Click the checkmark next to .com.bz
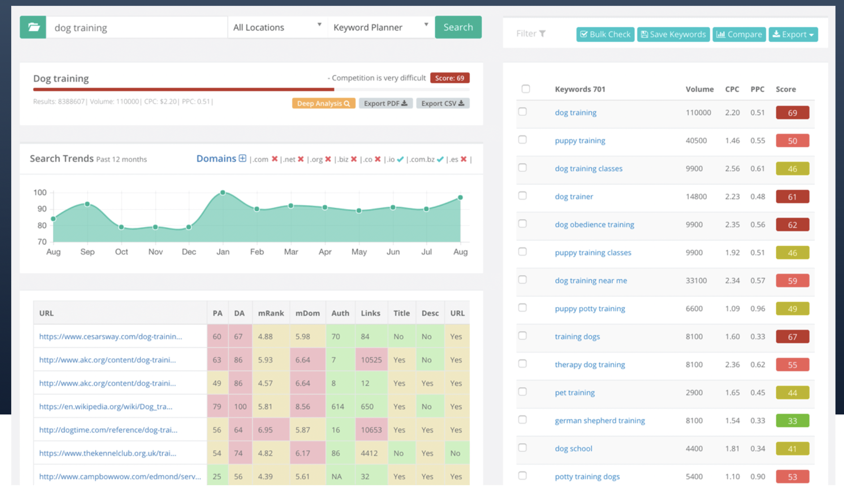844x504 pixels. 440,159
